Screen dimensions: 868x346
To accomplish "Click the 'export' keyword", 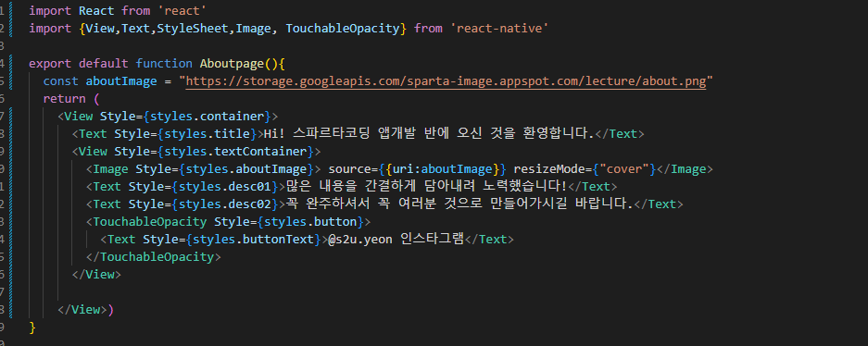I will pos(50,64).
